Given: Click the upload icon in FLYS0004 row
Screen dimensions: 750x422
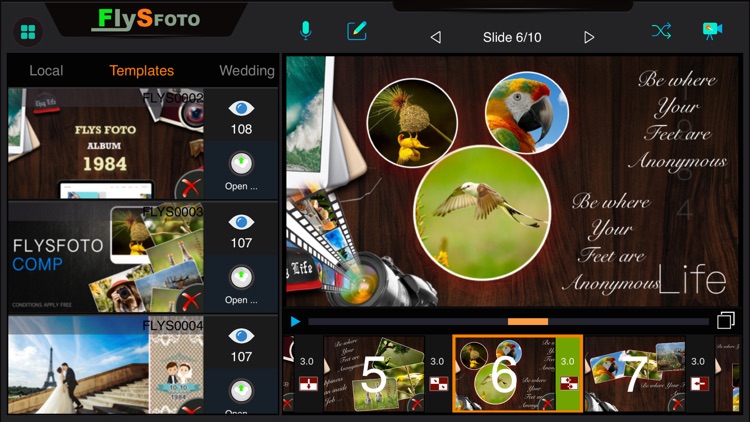Looking at the screenshot, I should tap(241, 391).
